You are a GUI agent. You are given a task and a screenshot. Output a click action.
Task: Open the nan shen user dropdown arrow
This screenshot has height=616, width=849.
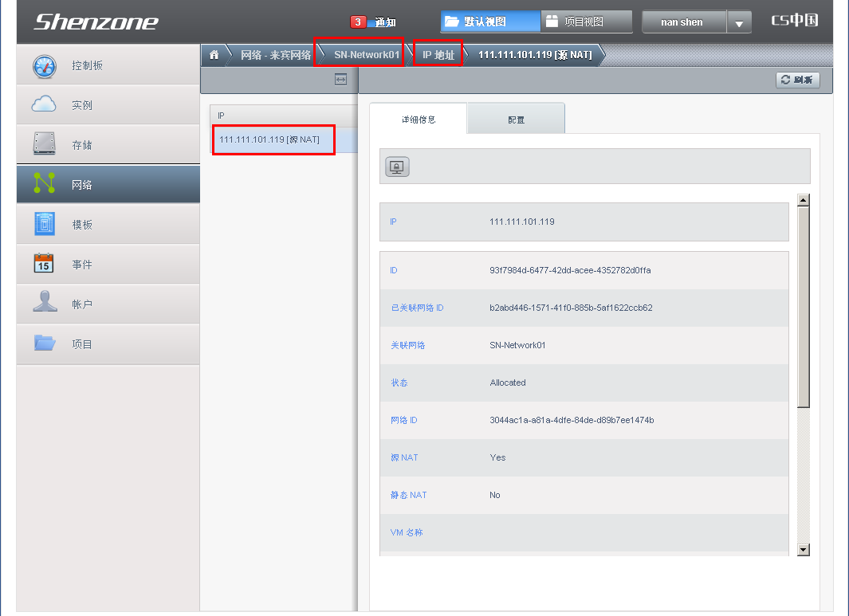(x=739, y=23)
